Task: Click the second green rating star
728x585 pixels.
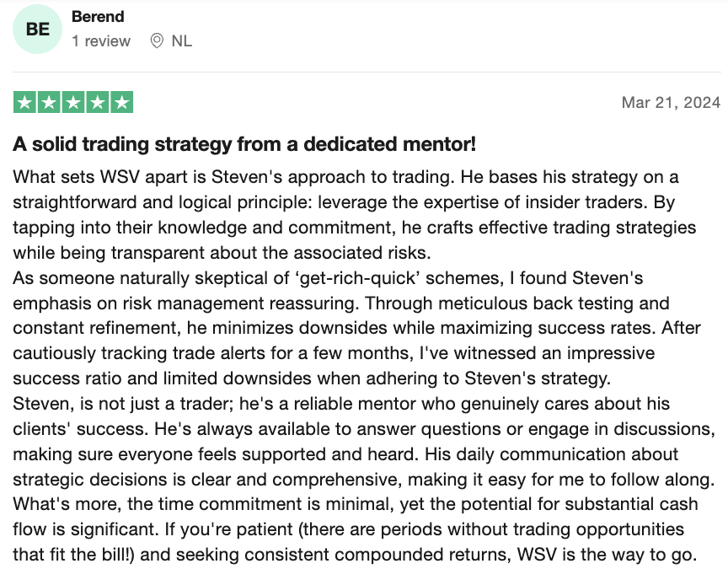Action: tap(49, 102)
